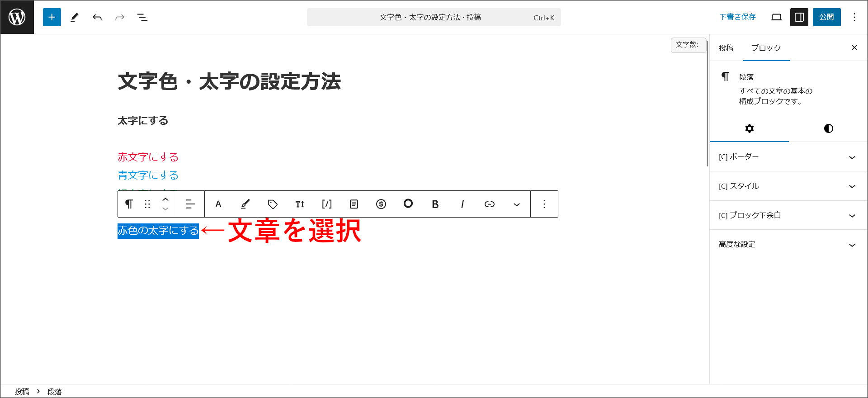
Task: Open the font size tool
Action: coord(300,204)
